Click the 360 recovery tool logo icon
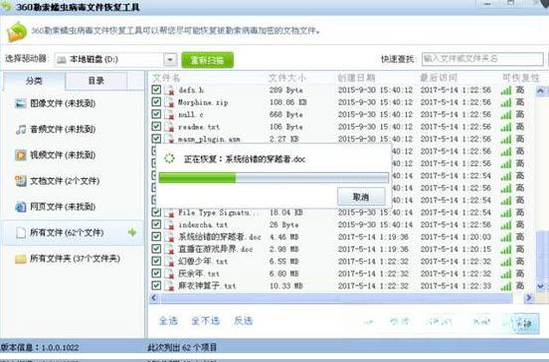549x362 pixels. click(16, 32)
